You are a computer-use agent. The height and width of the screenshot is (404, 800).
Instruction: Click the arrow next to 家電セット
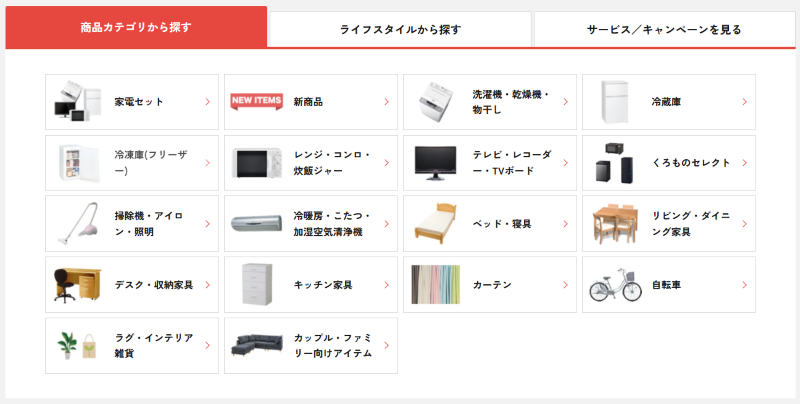[207, 102]
